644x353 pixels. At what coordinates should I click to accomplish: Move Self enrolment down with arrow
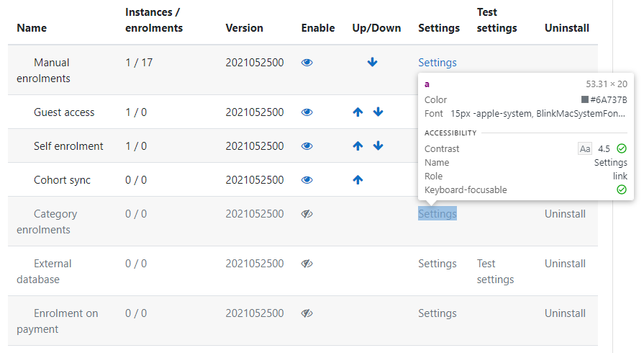[378, 146]
